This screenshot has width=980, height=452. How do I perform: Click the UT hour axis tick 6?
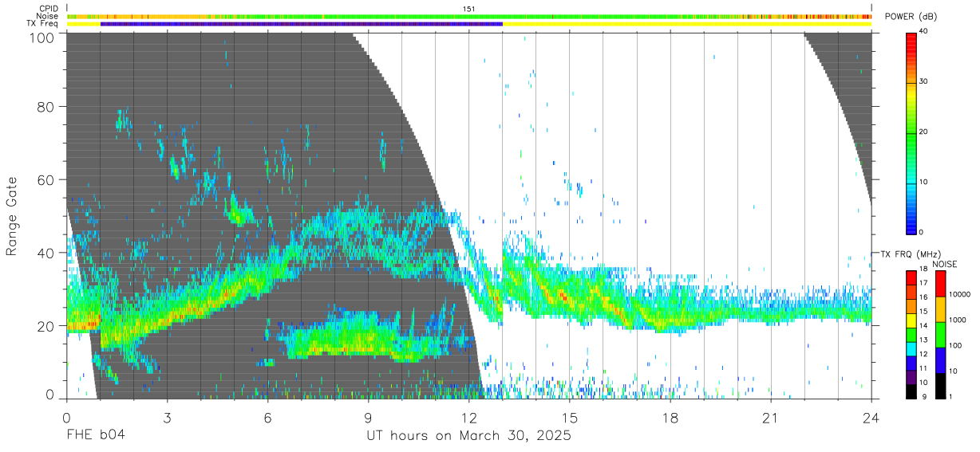267,418
